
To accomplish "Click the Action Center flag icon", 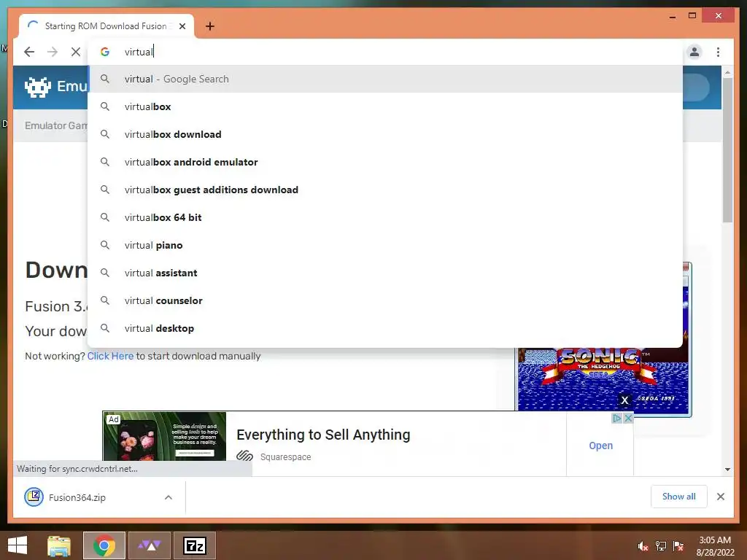I will 678,546.
